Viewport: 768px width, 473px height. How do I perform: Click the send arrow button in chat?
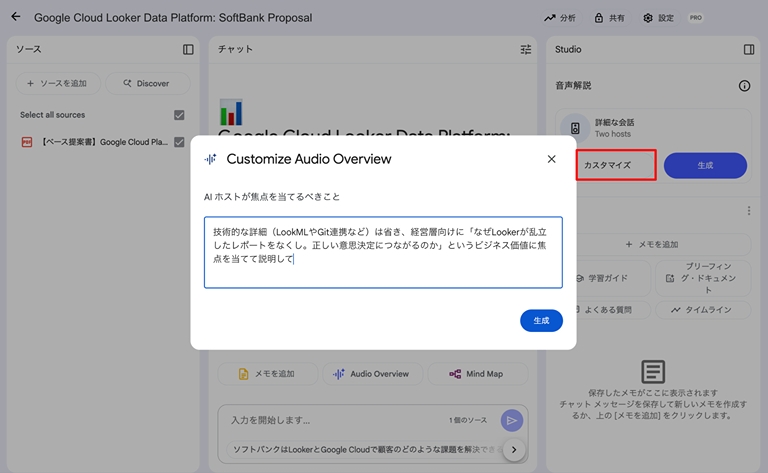[512, 420]
